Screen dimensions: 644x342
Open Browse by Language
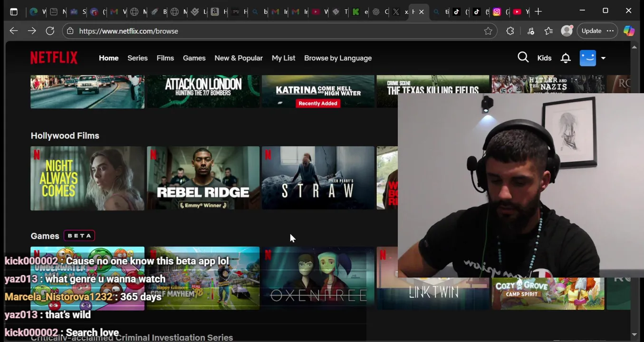pyautogui.click(x=338, y=58)
